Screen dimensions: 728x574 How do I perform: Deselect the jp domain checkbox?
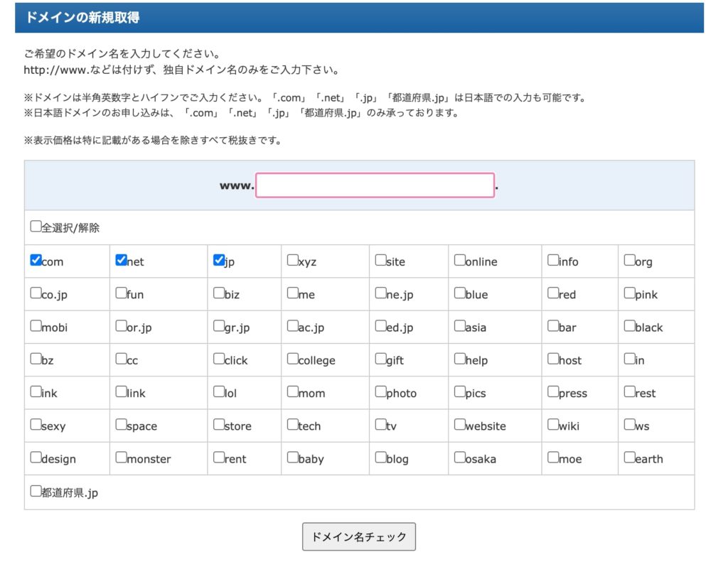[219, 260]
